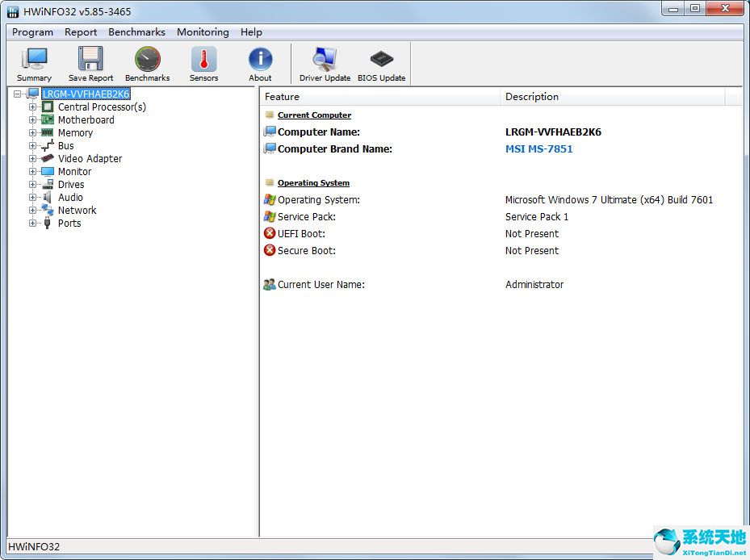Select the Video Adapter label

[x=90, y=158]
